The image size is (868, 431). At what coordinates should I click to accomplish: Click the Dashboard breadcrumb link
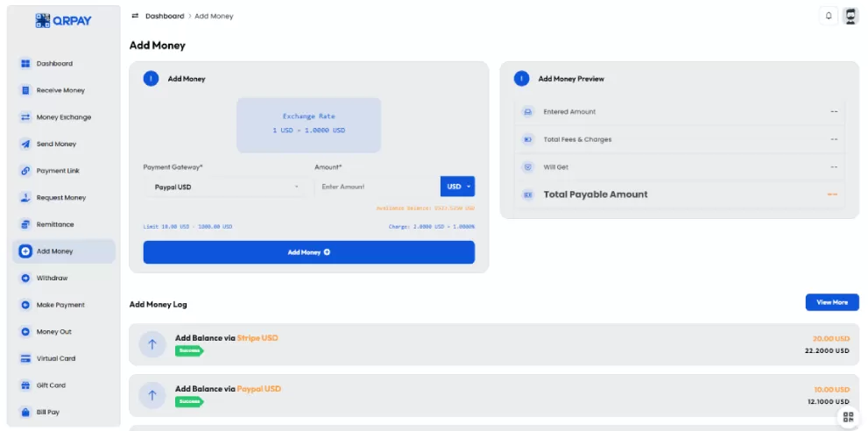165,16
